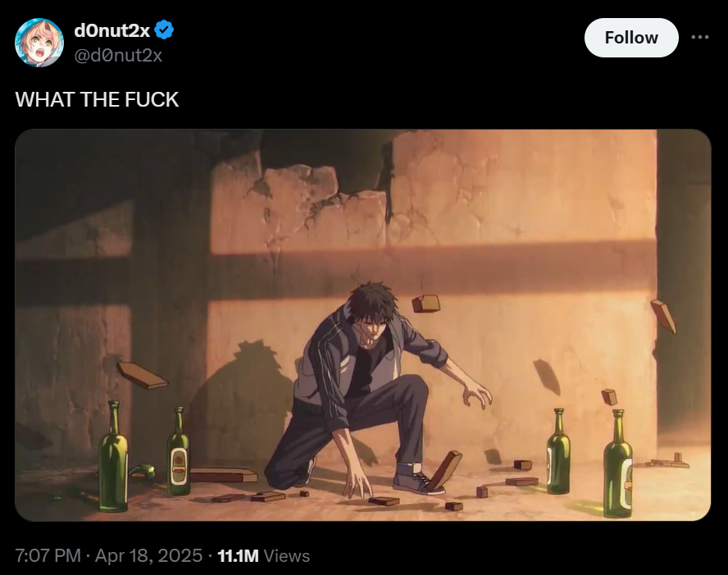The image size is (728, 575).
Task: Click the d0nut2x profile avatar
Action: (x=39, y=43)
